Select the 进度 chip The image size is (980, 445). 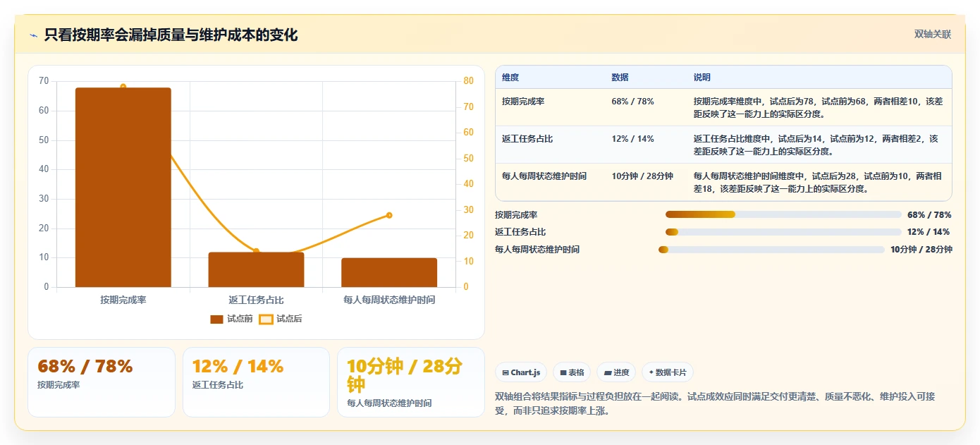click(616, 372)
